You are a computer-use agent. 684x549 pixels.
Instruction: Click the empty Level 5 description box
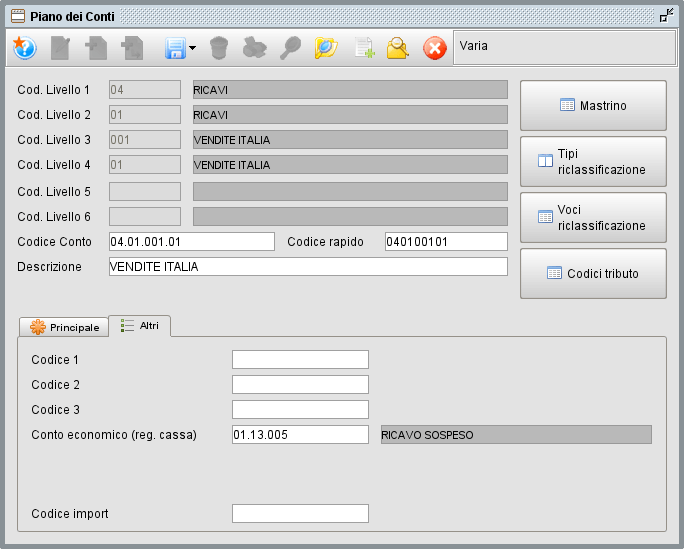pyautogui.click(x=350, y=191)
